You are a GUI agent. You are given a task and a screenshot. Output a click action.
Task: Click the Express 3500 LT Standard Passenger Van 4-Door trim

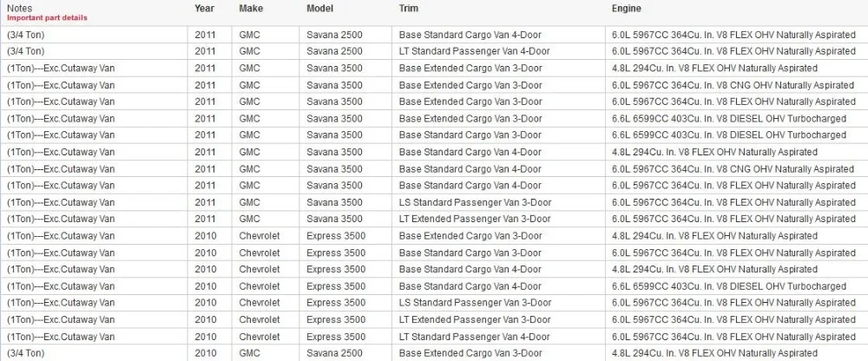475,337
